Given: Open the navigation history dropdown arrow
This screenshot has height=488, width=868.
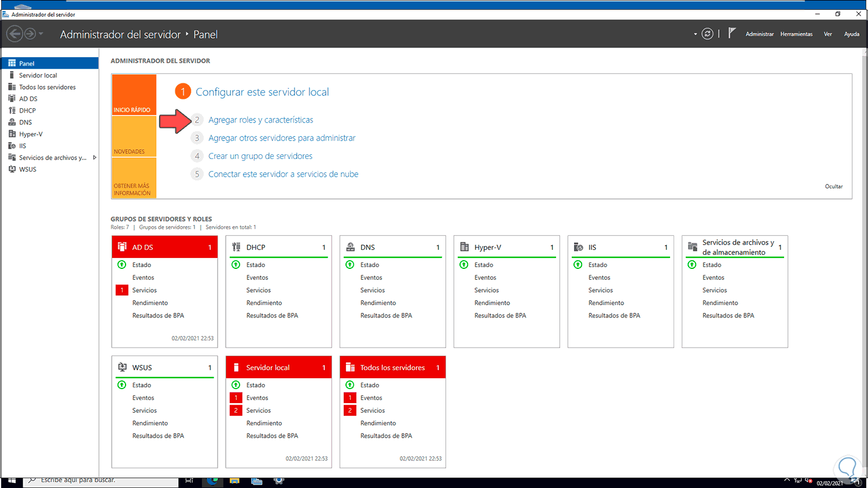Looking at the screenshot, I should (41, 34).
